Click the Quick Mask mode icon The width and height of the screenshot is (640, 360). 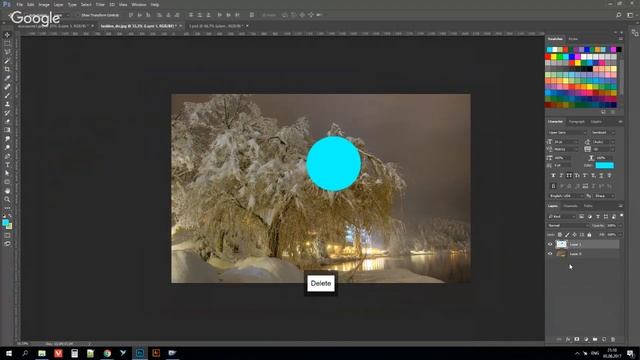pos(7,235)
